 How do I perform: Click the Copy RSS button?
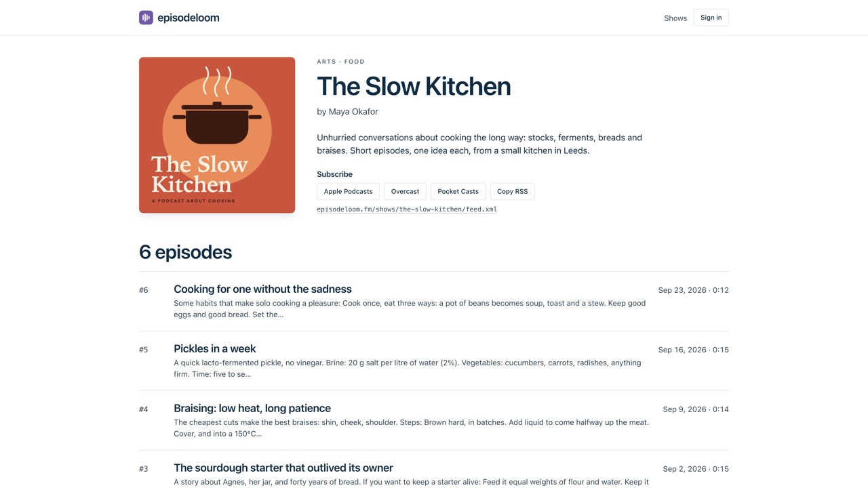pyautogui.click(x=512, y=191)
